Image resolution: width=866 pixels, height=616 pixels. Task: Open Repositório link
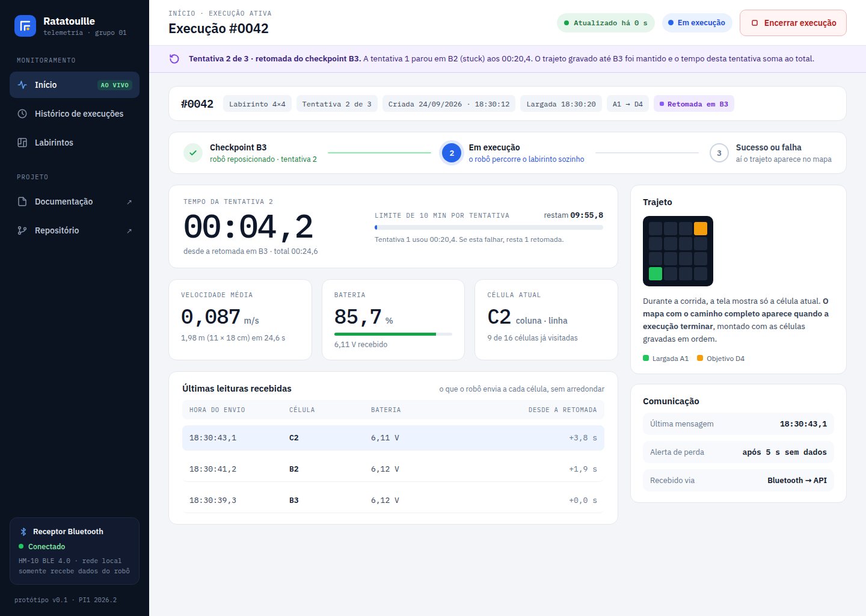tap(75, 230)
